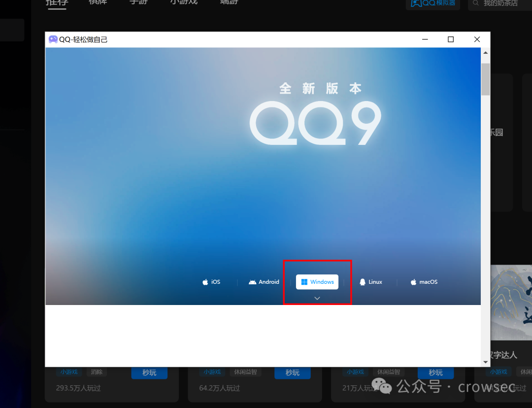Click the vertical scrollbar thumb in the QQ window
Image resolution: width=532 pixels, height=408 pixels.
coord(486,79)
